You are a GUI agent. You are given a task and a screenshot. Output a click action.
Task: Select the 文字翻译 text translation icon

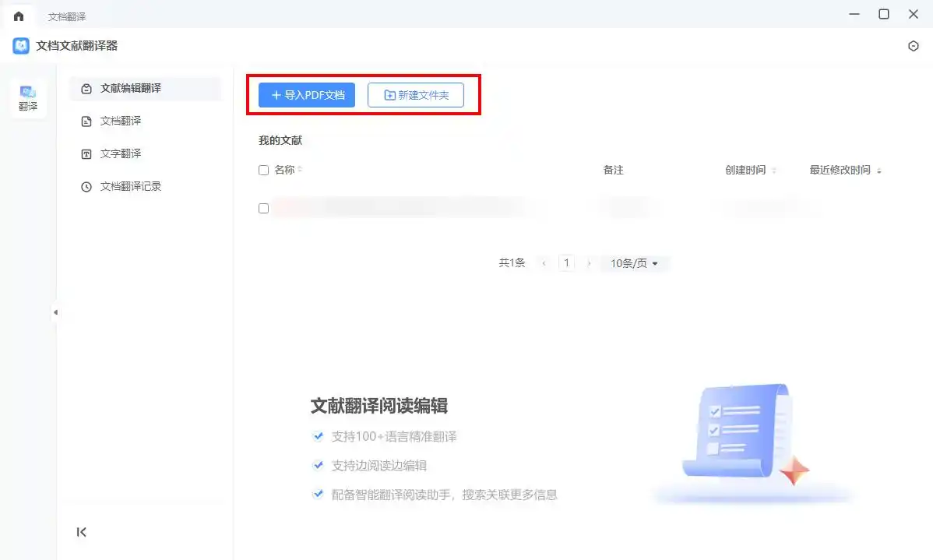(87, 153)
